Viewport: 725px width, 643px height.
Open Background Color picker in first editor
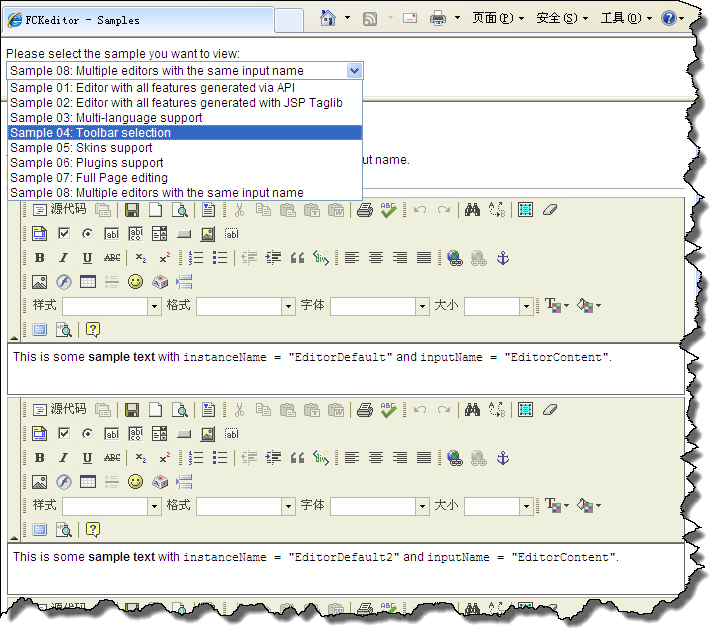click(589, 306)
